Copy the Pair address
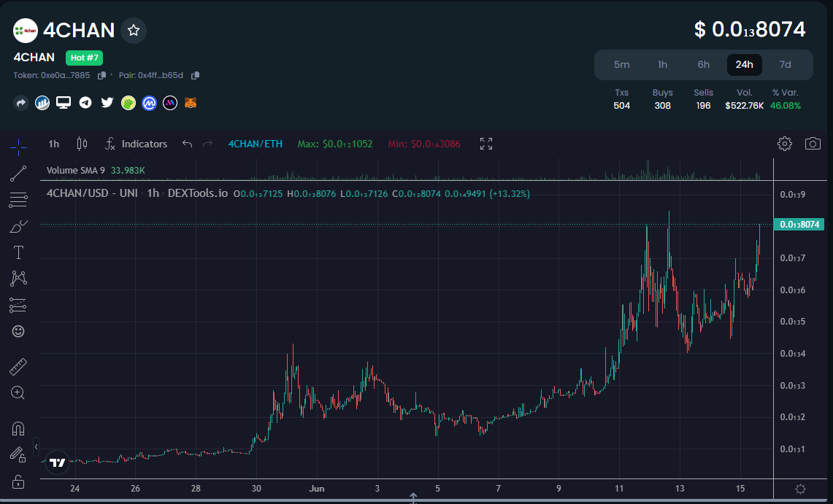The width and height of the screenshot is (833, 504). click(195, 76)
